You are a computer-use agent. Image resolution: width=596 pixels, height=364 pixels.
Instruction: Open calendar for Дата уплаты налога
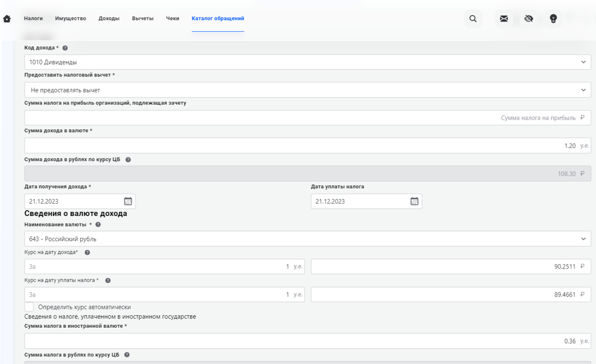[414, 201]
